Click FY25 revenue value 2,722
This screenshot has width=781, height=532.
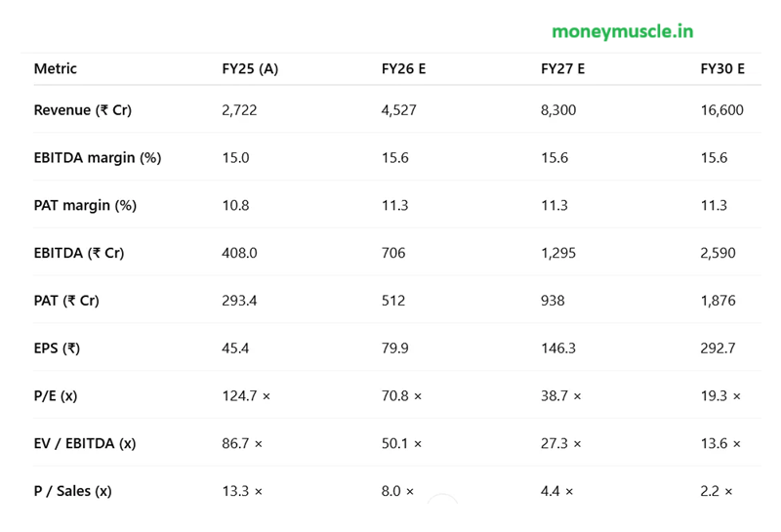click(239, 110)
